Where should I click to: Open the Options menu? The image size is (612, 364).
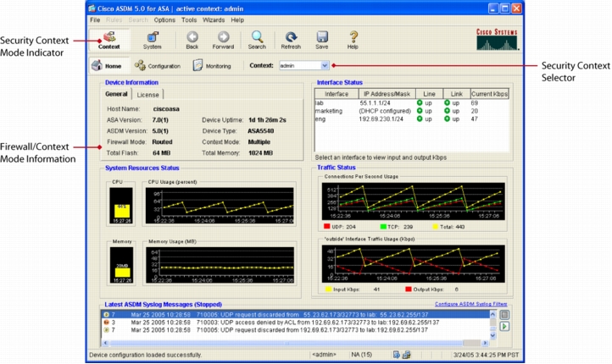tap(164, 19)
